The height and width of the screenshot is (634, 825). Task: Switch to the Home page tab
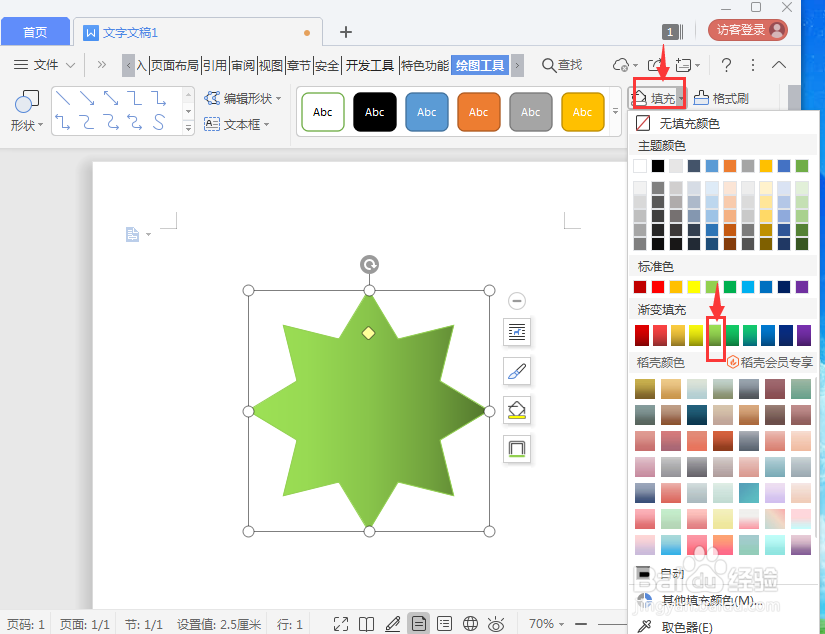click(35, 32)
